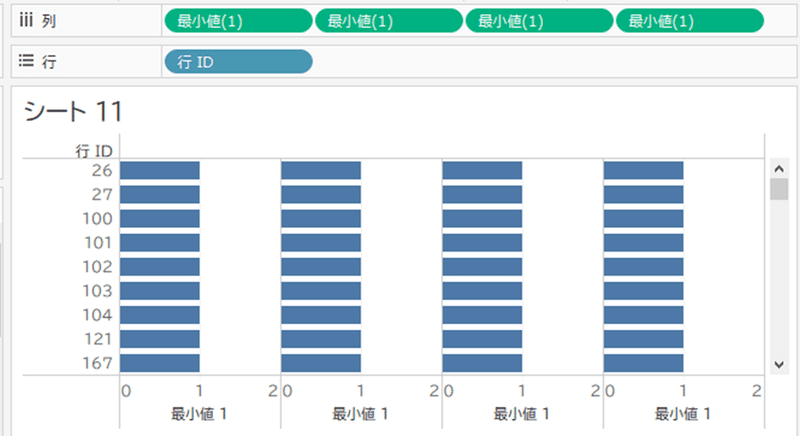
Task: Select row label 167
Action: pos(97,363)
